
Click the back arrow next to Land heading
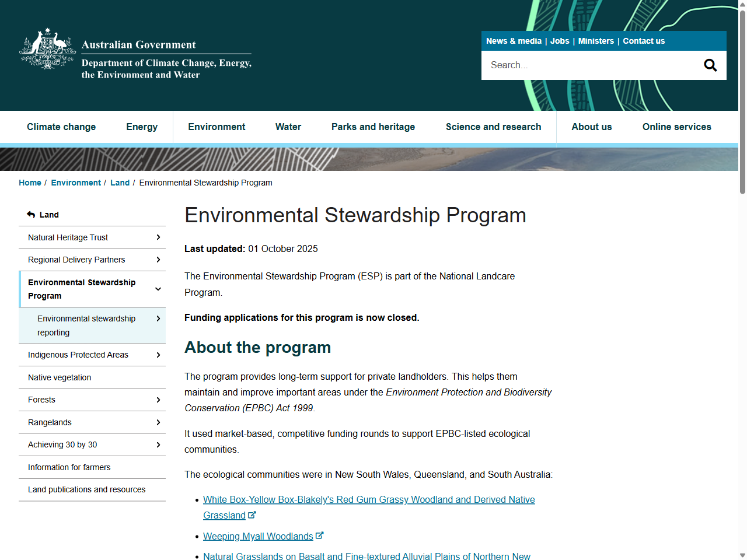30,214
